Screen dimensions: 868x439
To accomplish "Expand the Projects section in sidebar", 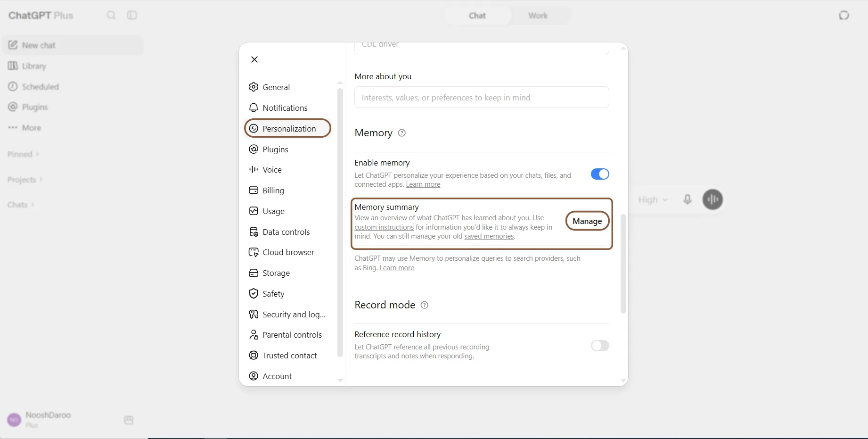I will 25,180.
